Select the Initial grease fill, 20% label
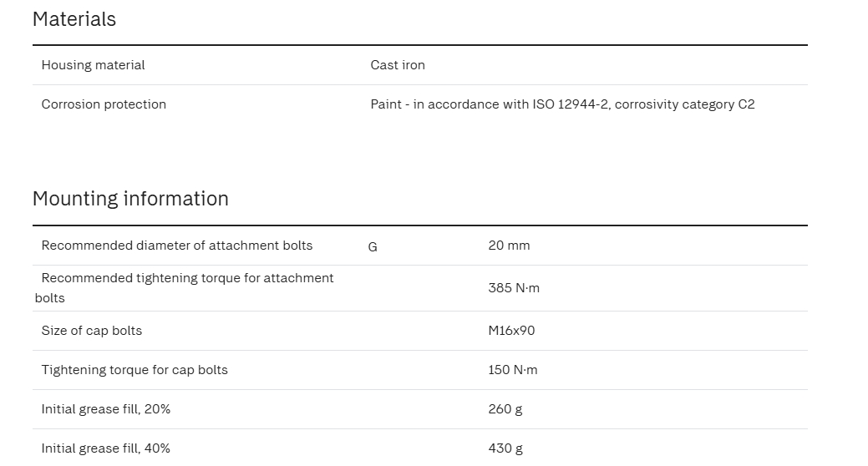868x466 pixels. [x=106, y=409]
